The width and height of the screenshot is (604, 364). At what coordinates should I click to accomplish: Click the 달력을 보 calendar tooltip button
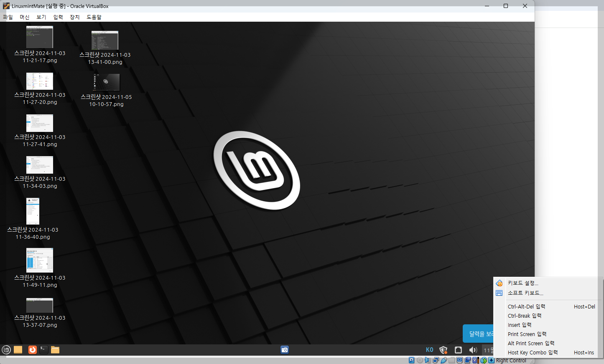479,334
